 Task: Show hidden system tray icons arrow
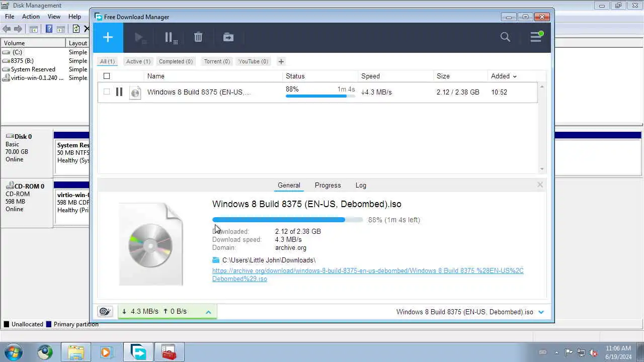[556, 352]
